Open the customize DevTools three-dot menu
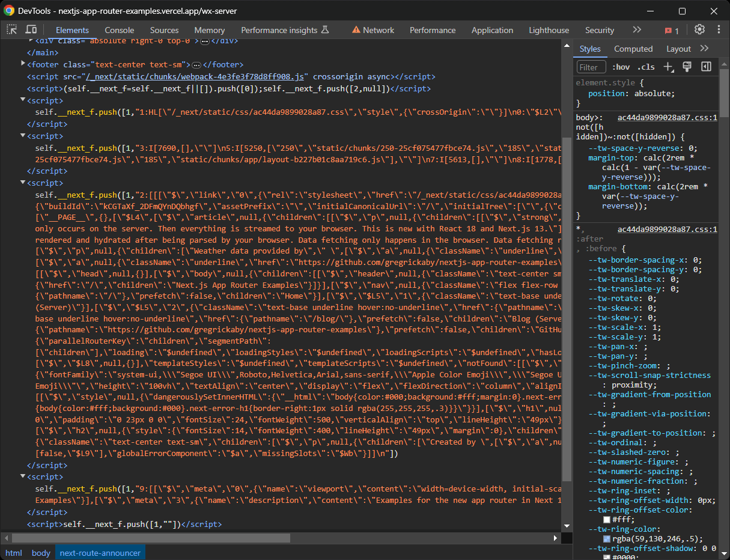Screen dimensions: 730x560 coord(719,29)
